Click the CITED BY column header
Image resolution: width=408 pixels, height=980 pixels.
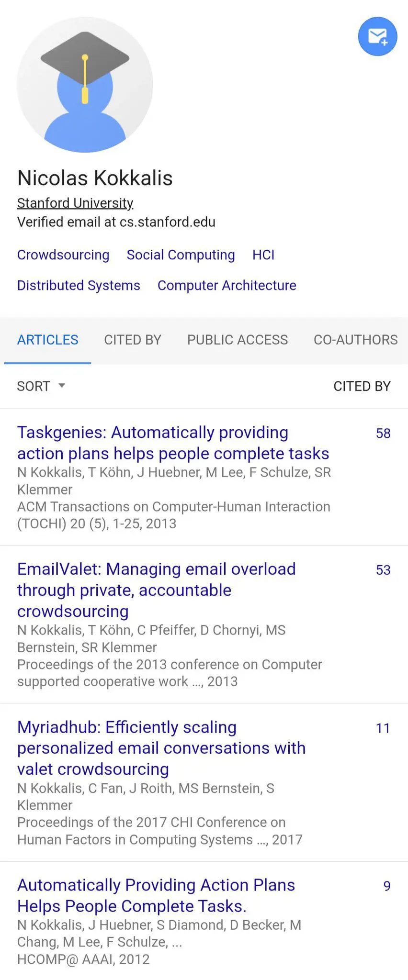[362, 386]
